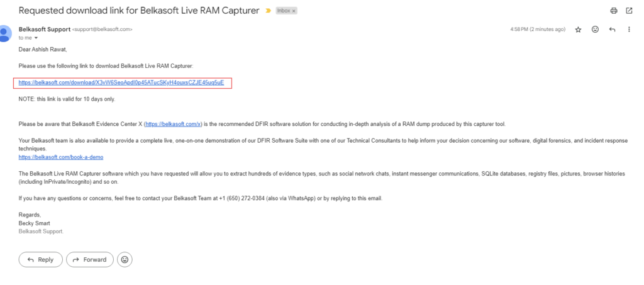Star this email from Belkasoft Support
This screenshot has height=285, width=644.
coord(579,30)
